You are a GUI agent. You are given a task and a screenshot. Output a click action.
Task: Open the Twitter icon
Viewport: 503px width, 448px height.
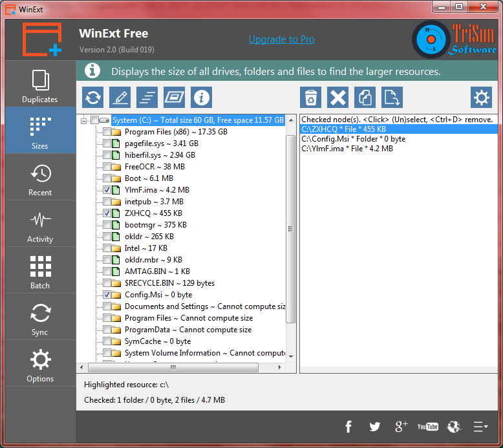pyautogui.click(x=374, y=427)
